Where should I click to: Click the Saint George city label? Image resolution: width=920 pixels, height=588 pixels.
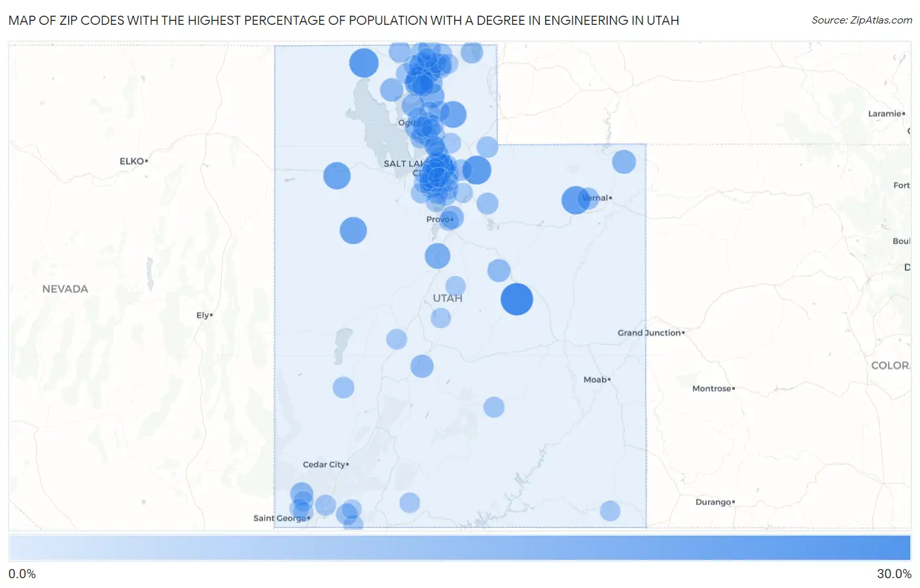click(281, 518)
